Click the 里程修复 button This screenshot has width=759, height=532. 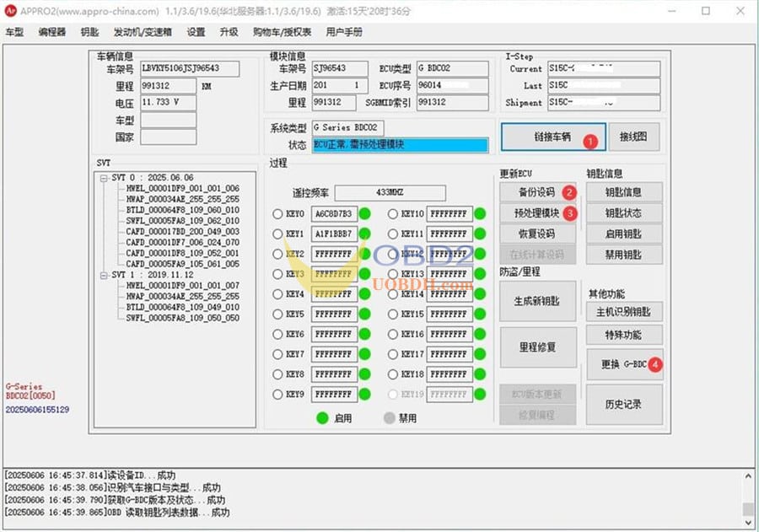[x=538, y=347]
